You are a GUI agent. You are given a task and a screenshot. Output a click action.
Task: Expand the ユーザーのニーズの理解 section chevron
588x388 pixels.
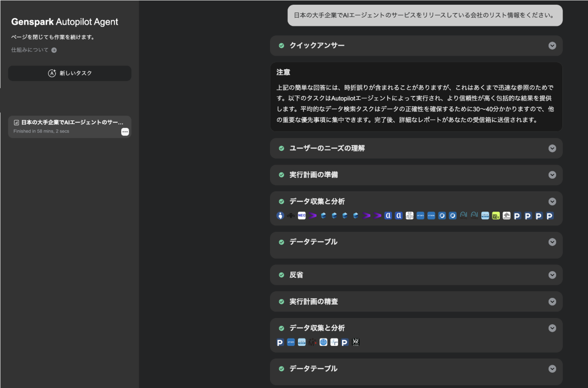(x=552, y=148)
